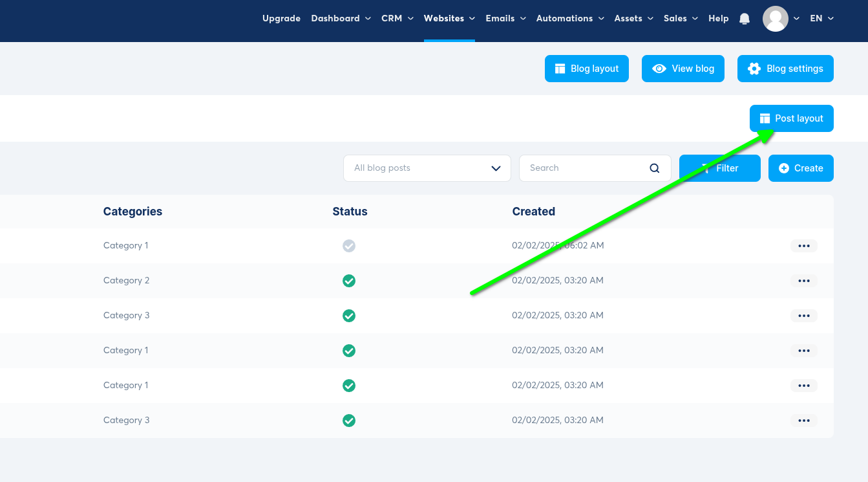
Task: Click the View blog button
Action: [x=683, y=69]
